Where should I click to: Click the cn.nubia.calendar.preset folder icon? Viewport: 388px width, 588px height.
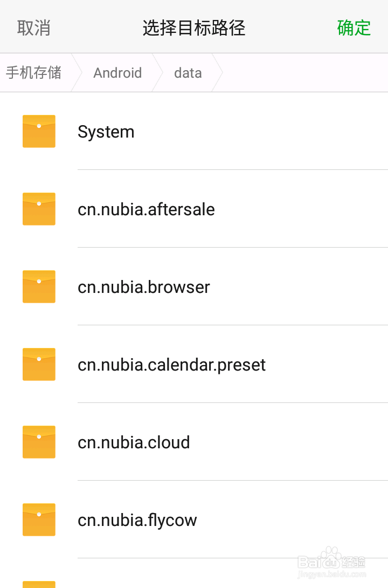(39, 364)
